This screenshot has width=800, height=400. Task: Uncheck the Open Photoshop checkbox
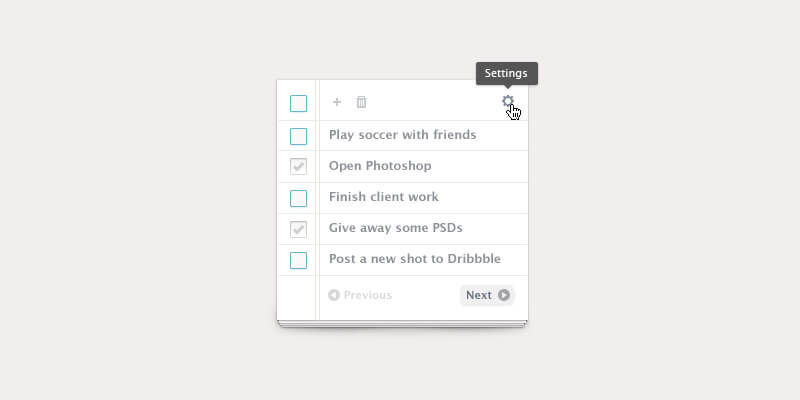point(298,166)
